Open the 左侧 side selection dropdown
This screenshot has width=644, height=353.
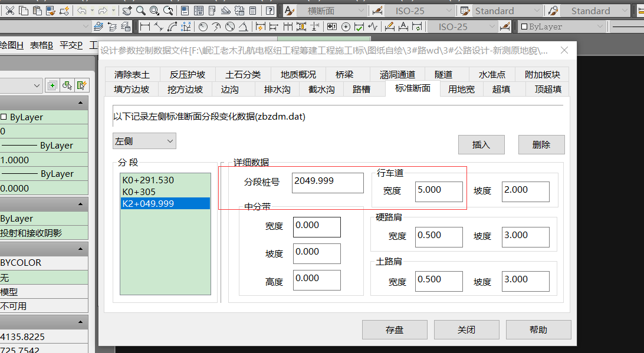pyautogui.click(x=144, y=141)
